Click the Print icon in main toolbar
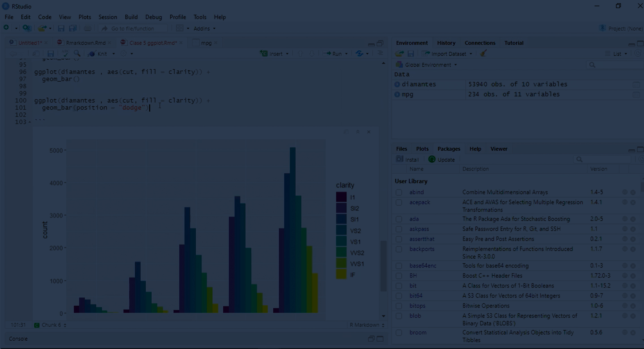 pyautogui.click(x=87, y=28)
